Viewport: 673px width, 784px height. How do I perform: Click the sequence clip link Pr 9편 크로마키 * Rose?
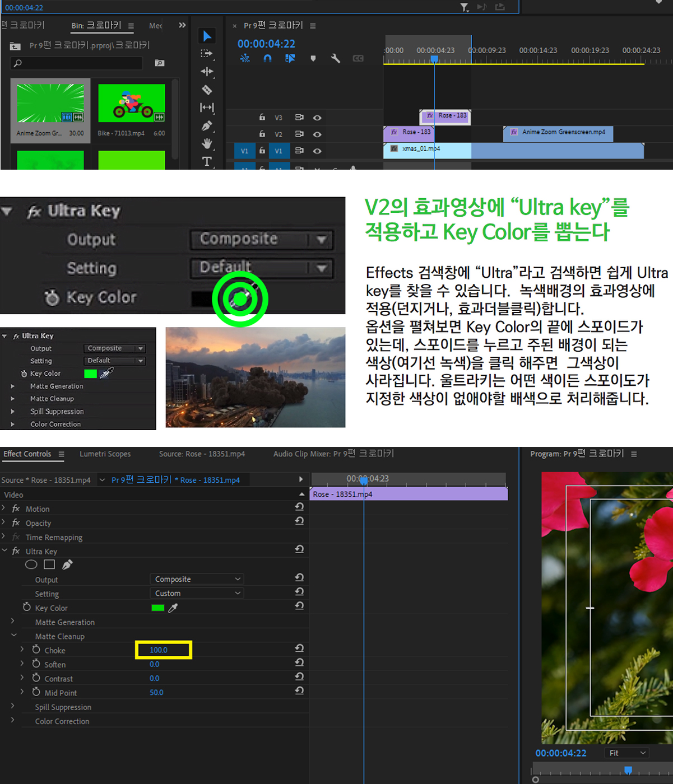click(175, 480)
